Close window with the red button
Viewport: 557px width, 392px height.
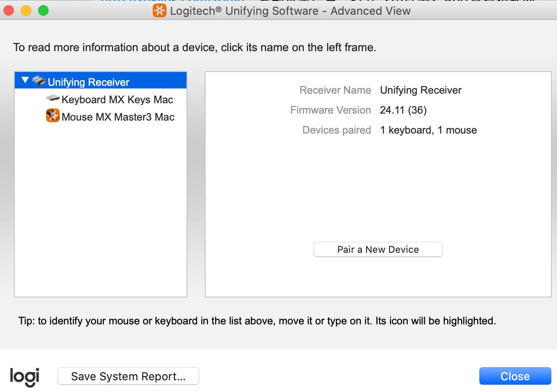(9, 11)
